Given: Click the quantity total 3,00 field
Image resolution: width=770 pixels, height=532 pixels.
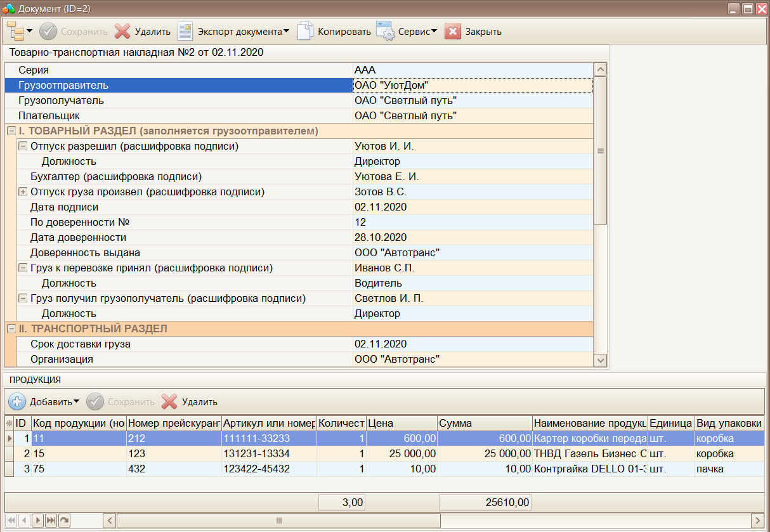Looking at the screenshot, I should [x=341, y=503].
